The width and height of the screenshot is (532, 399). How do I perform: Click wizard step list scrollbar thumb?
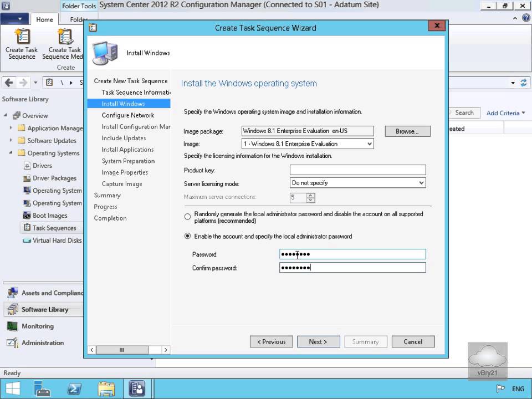tap(122, 350)
